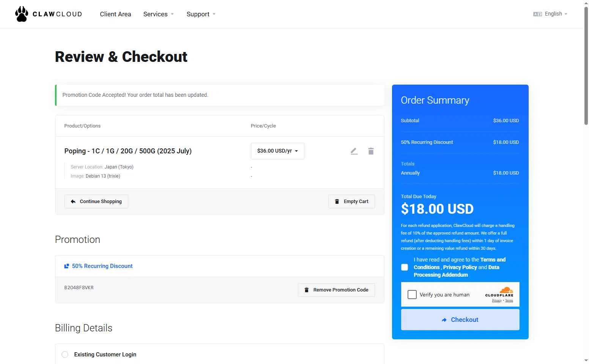This screenshot has height=364, width=589.
Task: Click the $18.00 USD total due amount
Action: point(437,209)
